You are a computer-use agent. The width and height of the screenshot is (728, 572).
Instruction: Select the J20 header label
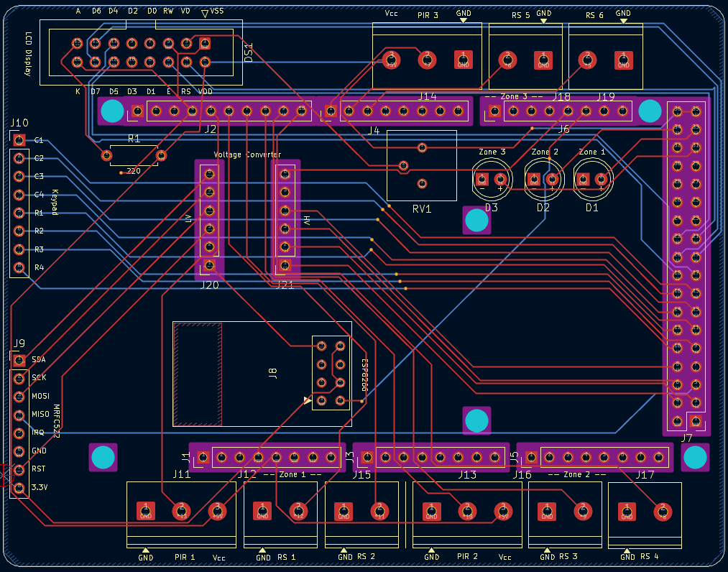[209, 285]
